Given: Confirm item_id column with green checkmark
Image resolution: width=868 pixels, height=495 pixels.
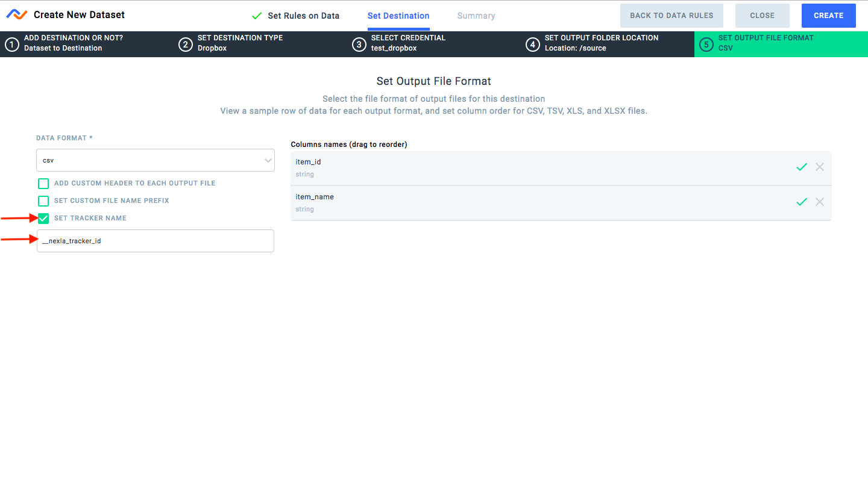Looking at the screenshot, I should click(802, 167).
